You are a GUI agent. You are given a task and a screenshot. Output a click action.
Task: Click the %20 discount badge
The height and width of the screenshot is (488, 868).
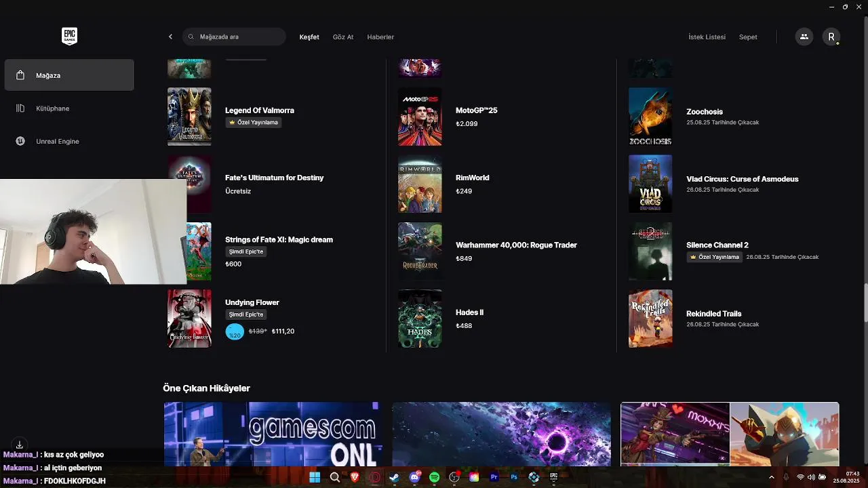point(235,332)
